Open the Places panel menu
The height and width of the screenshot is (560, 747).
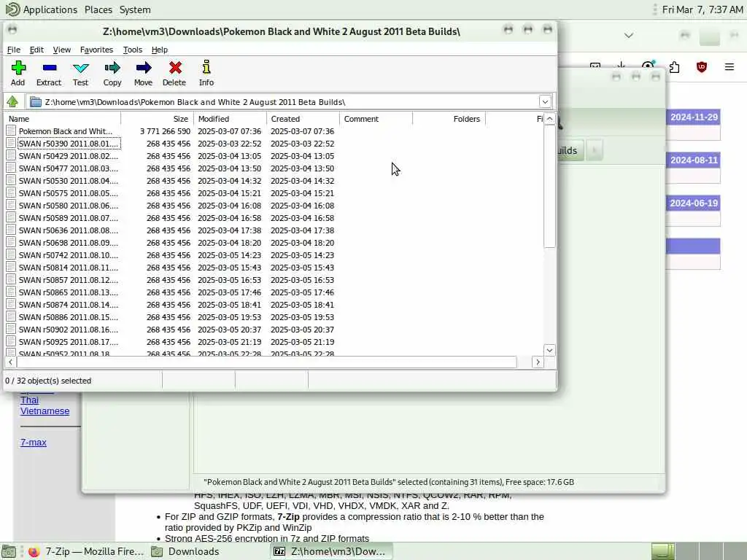pos(98,9)
